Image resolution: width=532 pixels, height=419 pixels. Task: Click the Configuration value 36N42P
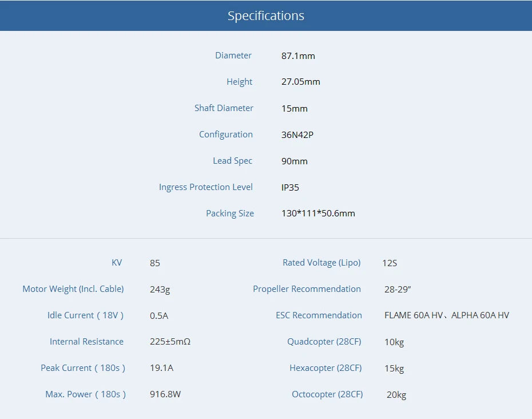click(297, 135)
